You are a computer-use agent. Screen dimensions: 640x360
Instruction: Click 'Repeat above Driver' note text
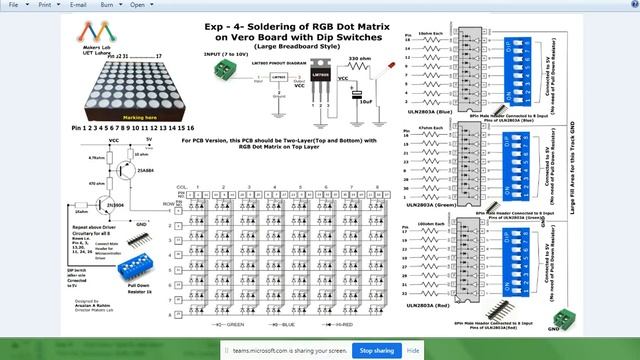pos(94,227)
